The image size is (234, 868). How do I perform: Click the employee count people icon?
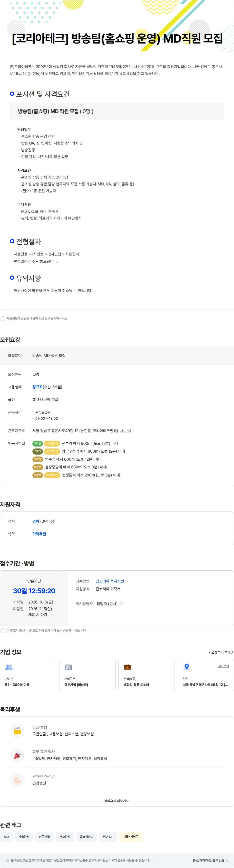coord(9,667)
